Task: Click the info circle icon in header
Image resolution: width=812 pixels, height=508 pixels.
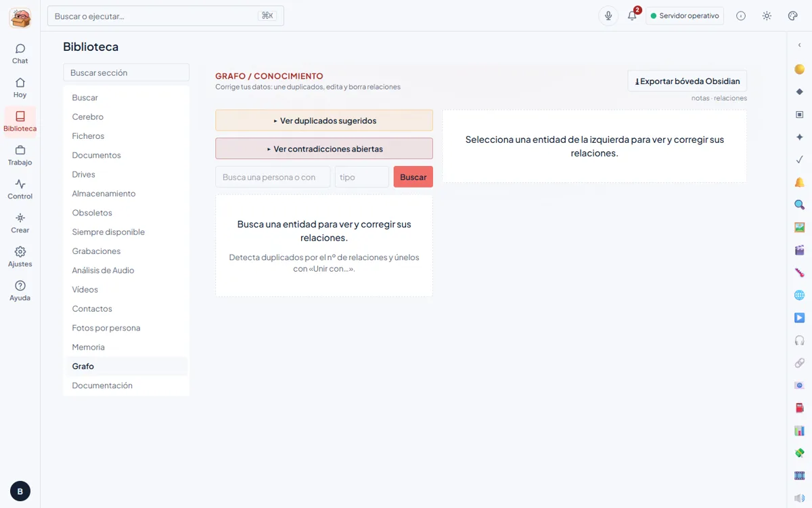Action: tap(741, 16)
